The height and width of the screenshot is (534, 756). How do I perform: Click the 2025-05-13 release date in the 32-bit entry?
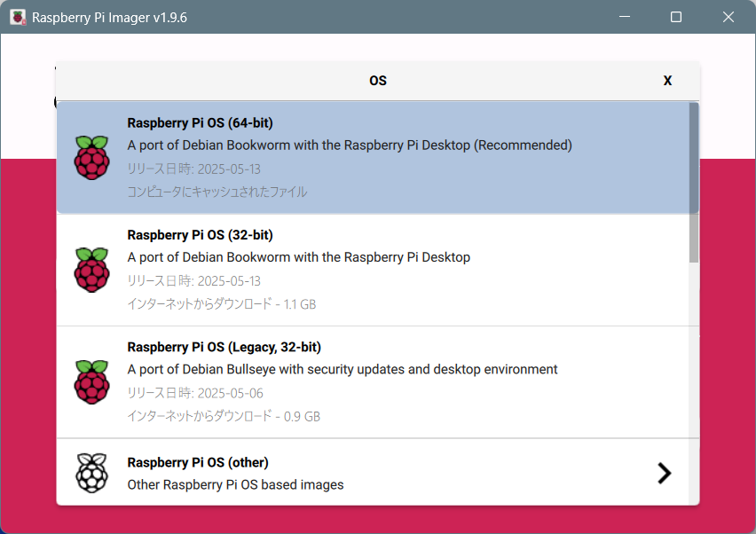tap(193, 281)
